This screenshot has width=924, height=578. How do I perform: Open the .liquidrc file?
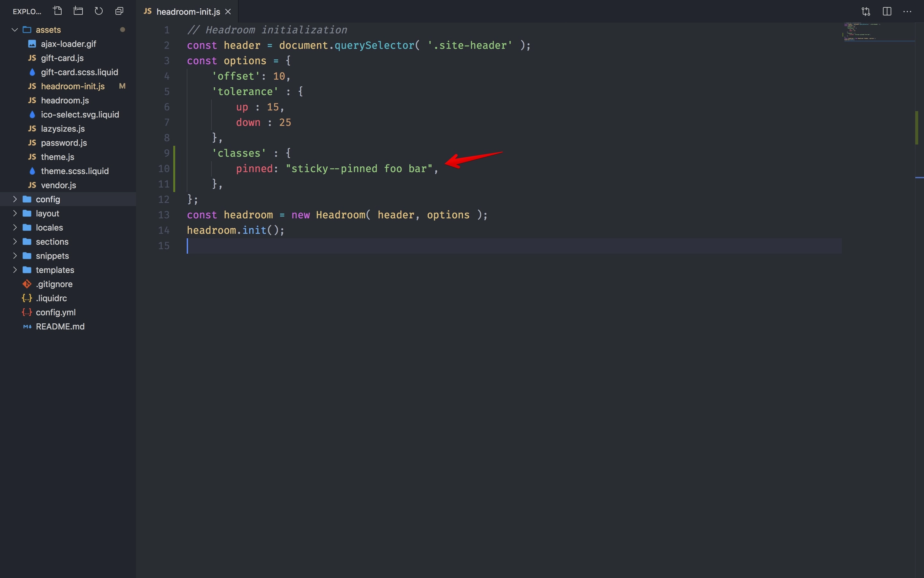click(68, 298)
